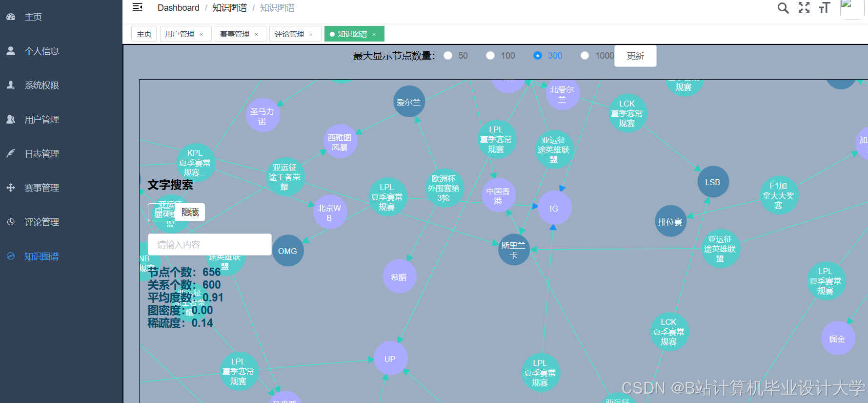The image size is (868, 403).
Task: Open the 个人信息 sidebar menu entry
Action: coord(61,51)
